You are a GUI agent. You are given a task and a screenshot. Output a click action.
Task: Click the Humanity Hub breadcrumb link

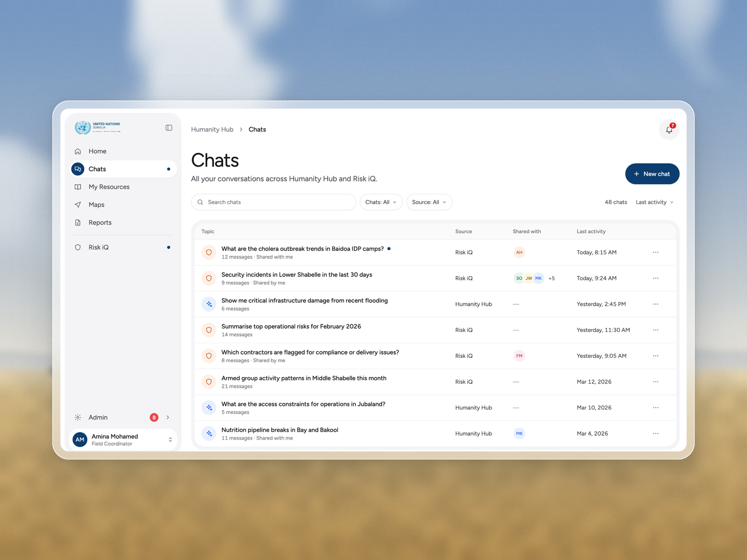click(x=212, y=130)
